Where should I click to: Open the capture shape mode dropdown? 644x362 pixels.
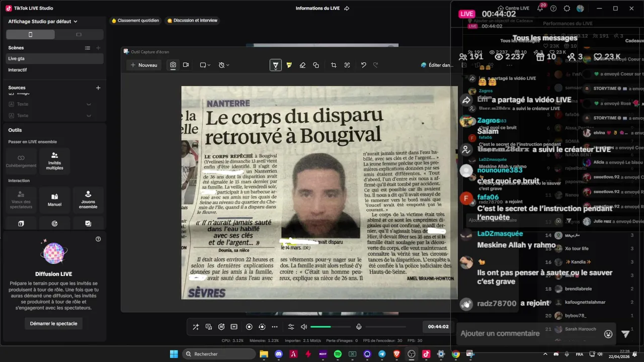point(205,65)
